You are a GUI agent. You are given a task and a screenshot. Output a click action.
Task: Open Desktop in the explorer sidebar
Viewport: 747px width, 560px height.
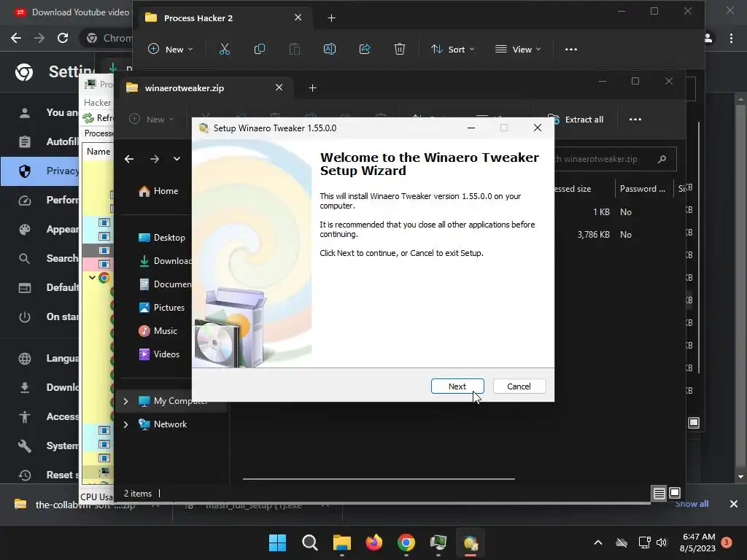[x=162, y=238]
